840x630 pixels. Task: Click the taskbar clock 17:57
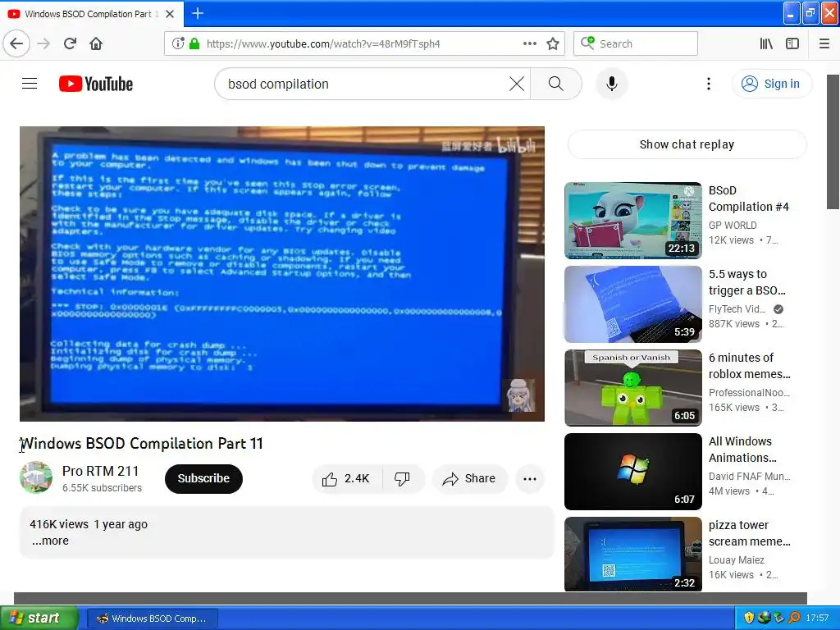817,618
